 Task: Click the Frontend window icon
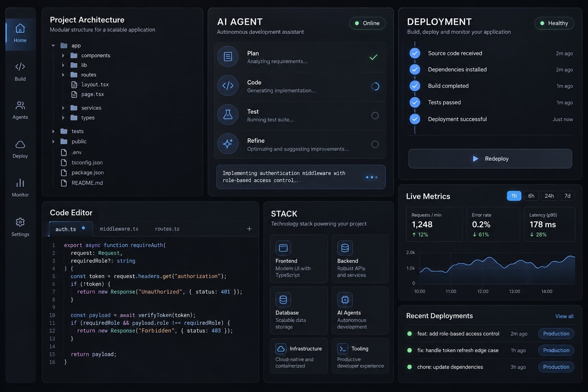(x=283, y=248)
